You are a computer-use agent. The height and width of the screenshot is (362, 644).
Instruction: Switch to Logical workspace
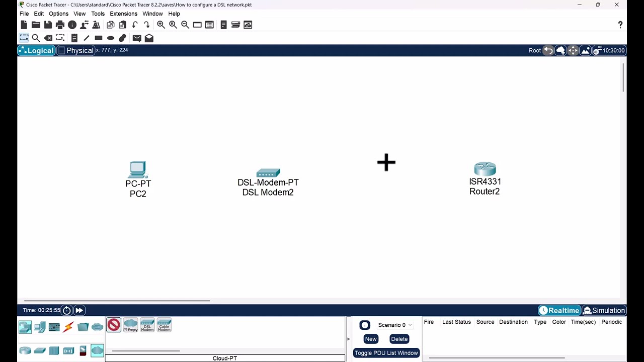tap(36, 50)
